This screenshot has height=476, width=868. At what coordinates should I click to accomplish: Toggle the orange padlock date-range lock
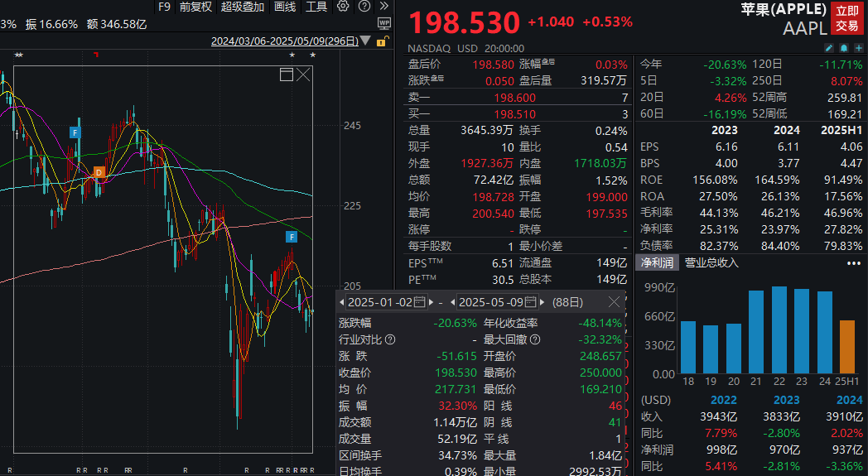[382, 41]
